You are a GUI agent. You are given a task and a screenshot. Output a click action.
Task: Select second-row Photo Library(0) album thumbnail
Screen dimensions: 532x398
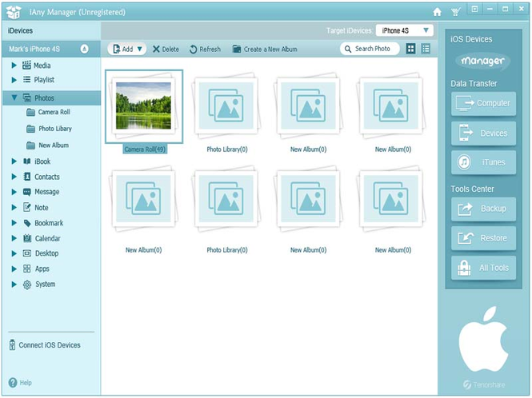point(226,199)
